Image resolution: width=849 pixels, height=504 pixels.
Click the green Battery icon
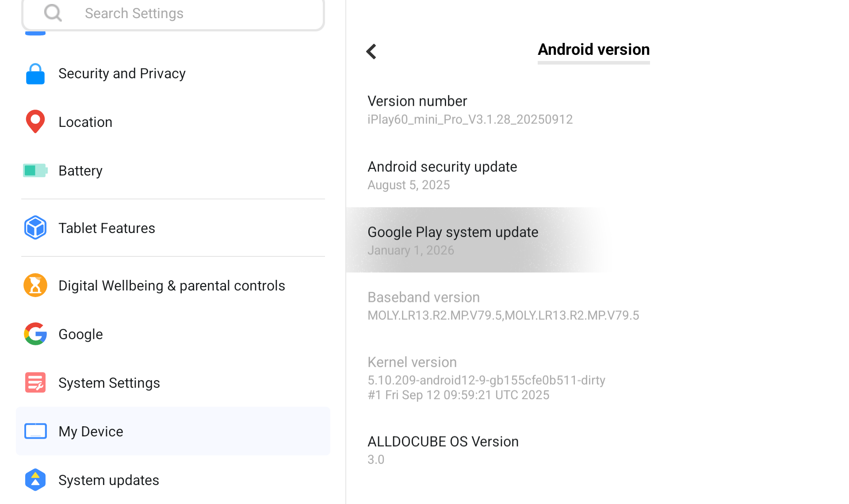click(x=35, y=171)
